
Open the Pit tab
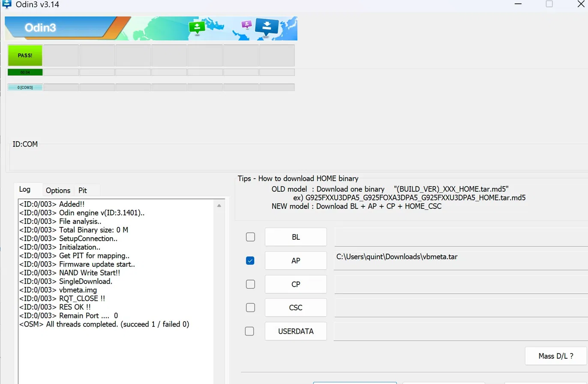[83, 190]
